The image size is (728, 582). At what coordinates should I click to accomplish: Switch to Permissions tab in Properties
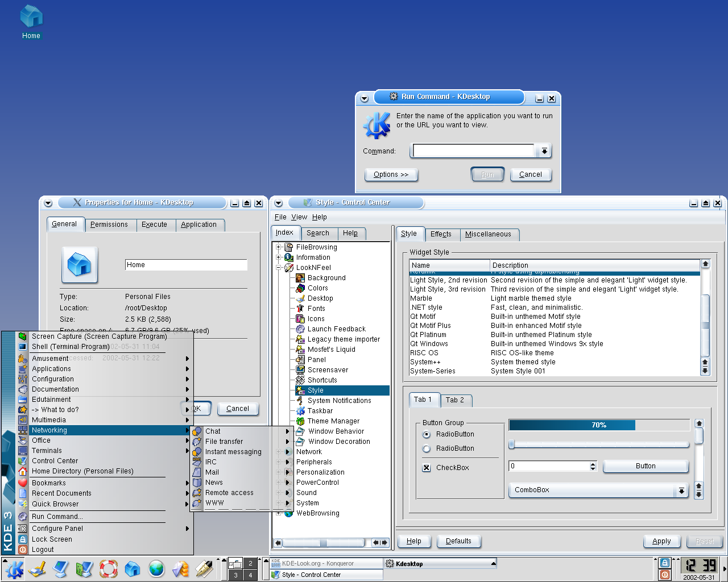tap(109, 225)
